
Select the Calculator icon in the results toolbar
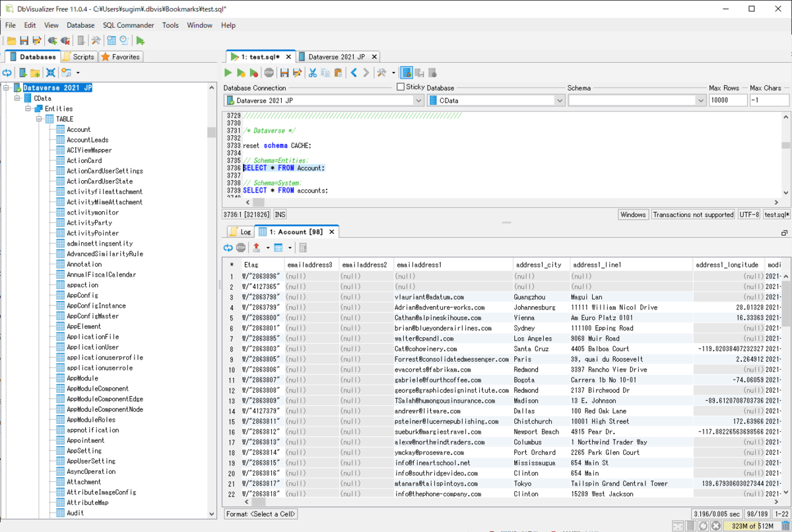tap(302, 247)
